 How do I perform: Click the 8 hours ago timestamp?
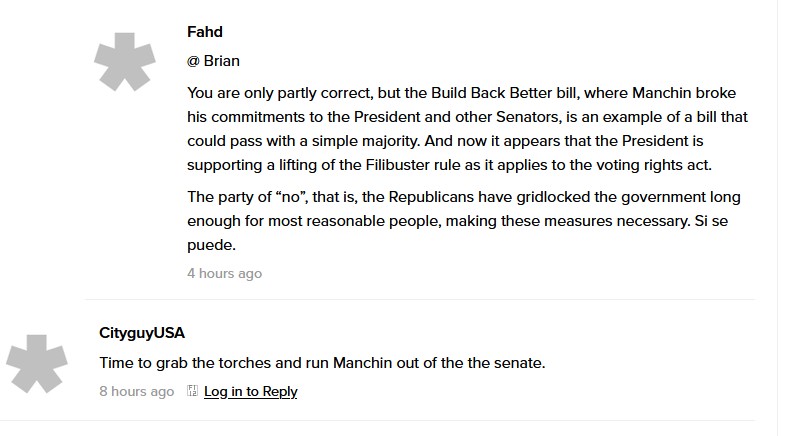[136, 392]
